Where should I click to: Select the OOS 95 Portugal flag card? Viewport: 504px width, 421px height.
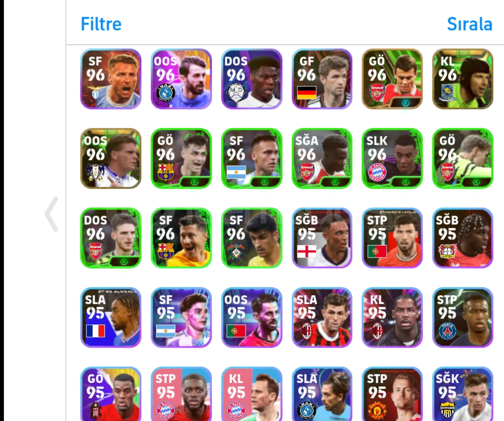[252, 317]
